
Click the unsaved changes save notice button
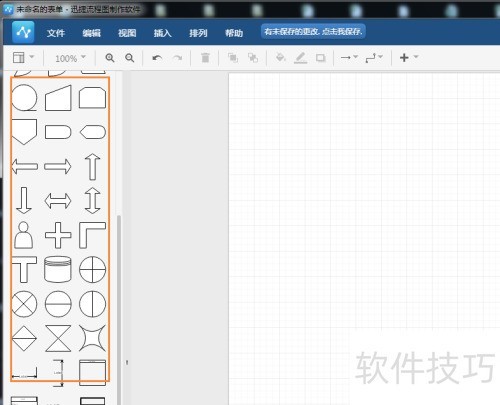point(313,32)
